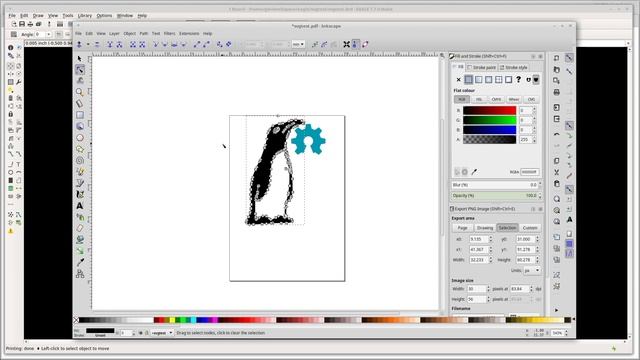Select the Connector tool
This screenshot has height=360, width=640.
[x=80, y=273]
